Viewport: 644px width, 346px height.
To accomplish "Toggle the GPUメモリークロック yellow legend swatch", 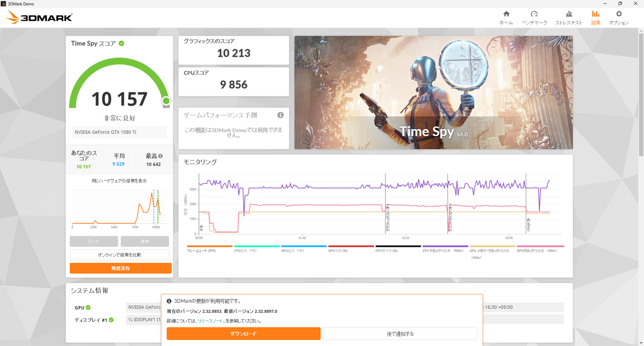I will tap(493, 246).
